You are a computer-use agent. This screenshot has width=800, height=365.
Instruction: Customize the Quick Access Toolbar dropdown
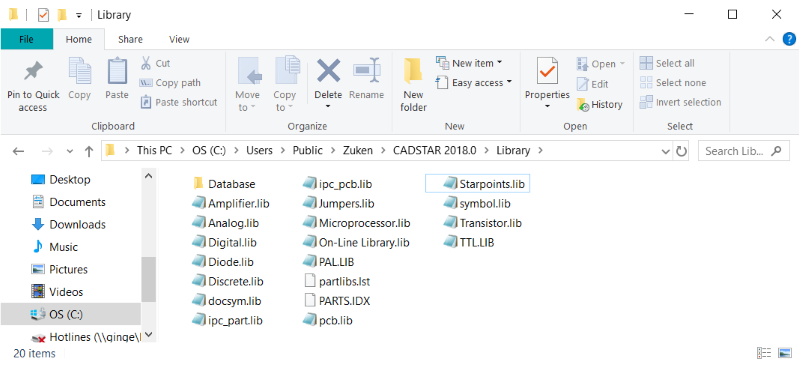(79, 15)
